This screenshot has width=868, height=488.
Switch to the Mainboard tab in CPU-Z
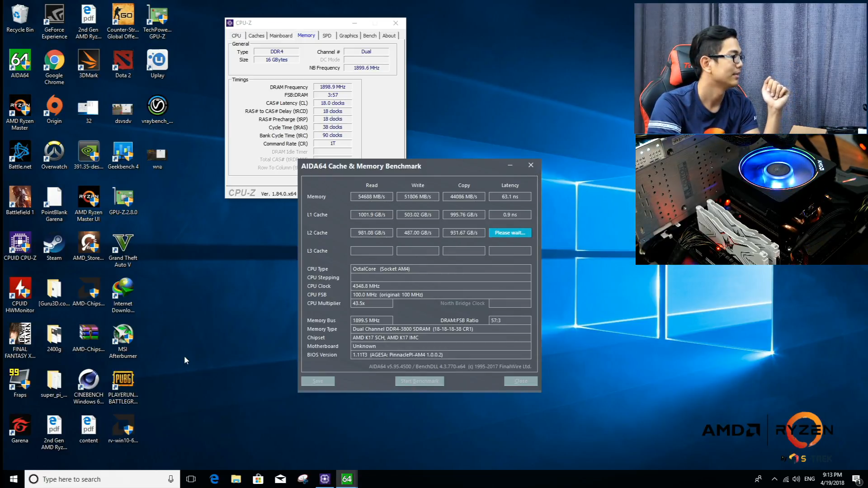coord(281,36)
